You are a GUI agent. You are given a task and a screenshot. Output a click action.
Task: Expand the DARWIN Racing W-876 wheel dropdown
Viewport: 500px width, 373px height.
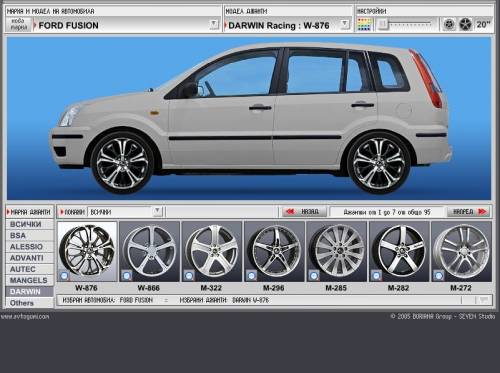345,24
